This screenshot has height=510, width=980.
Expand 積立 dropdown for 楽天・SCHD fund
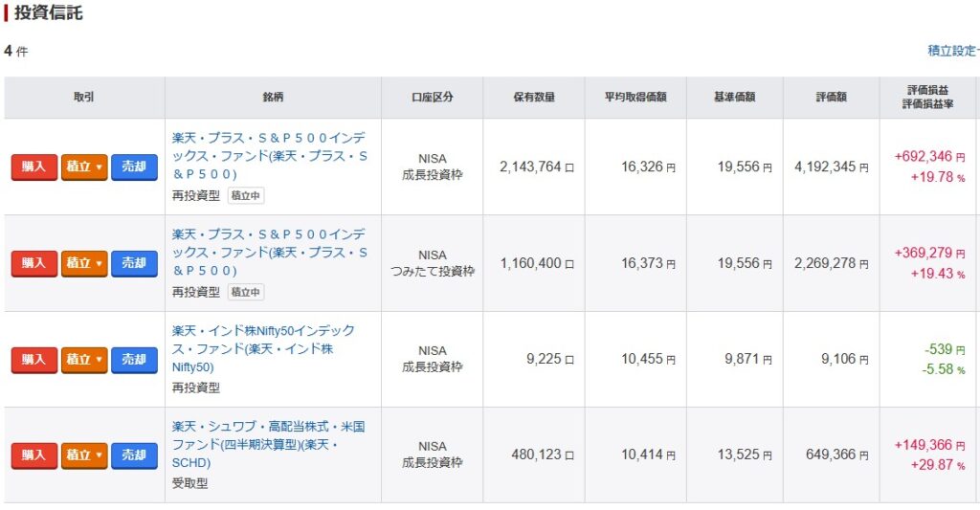(84, 455)
